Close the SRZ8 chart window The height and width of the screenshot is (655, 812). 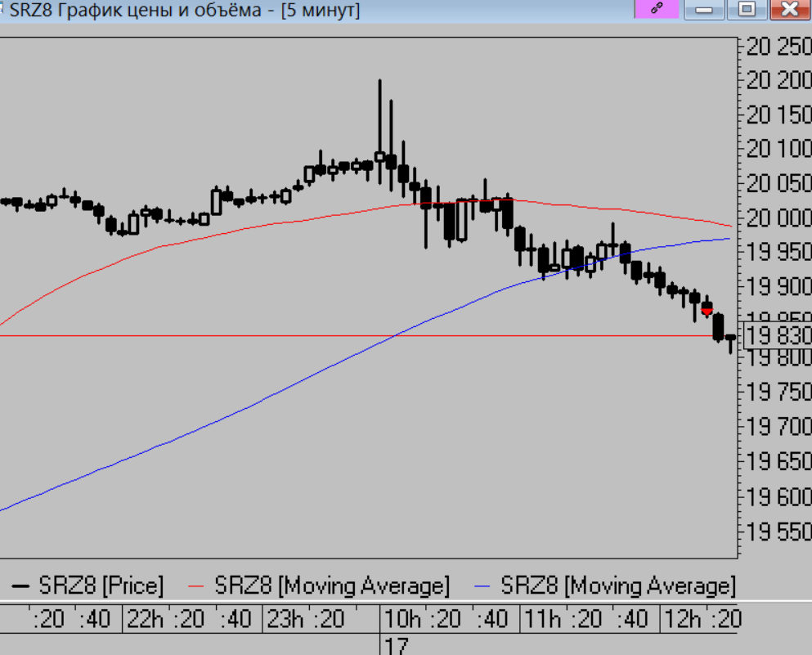(x=789, y=9)
